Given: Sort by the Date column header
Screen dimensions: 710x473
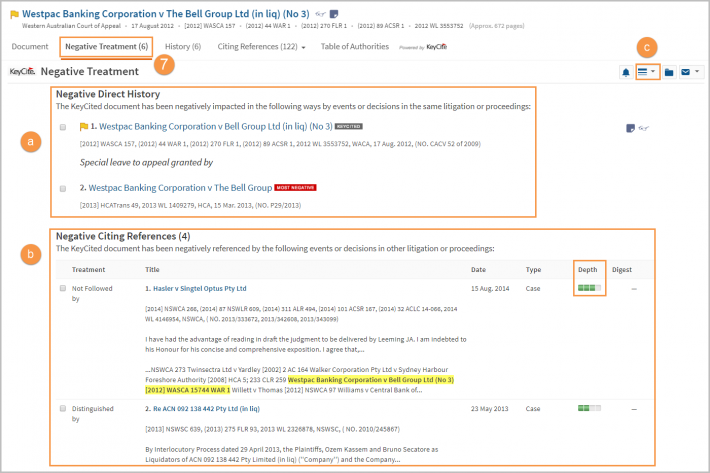Looking at the screenshot, I should coord(478,269).
